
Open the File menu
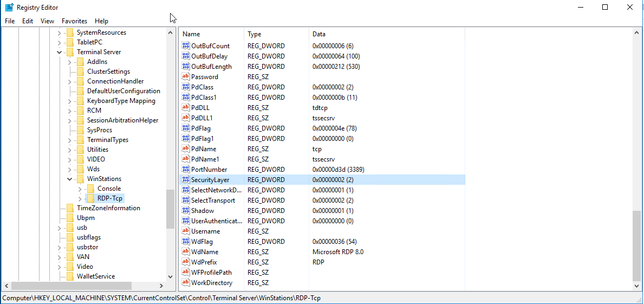click(10, 21)
